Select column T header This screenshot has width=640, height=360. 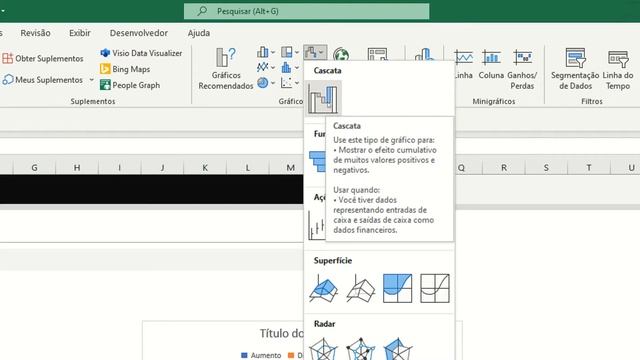589,167
